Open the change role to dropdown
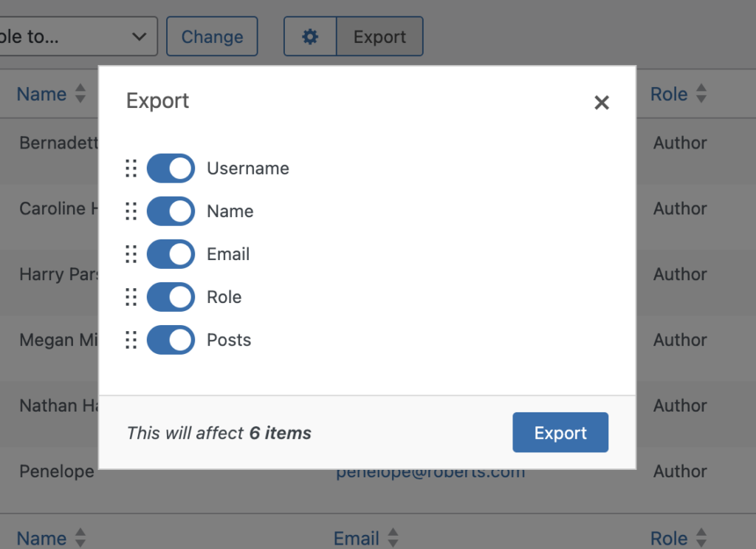 click(77, 37)
